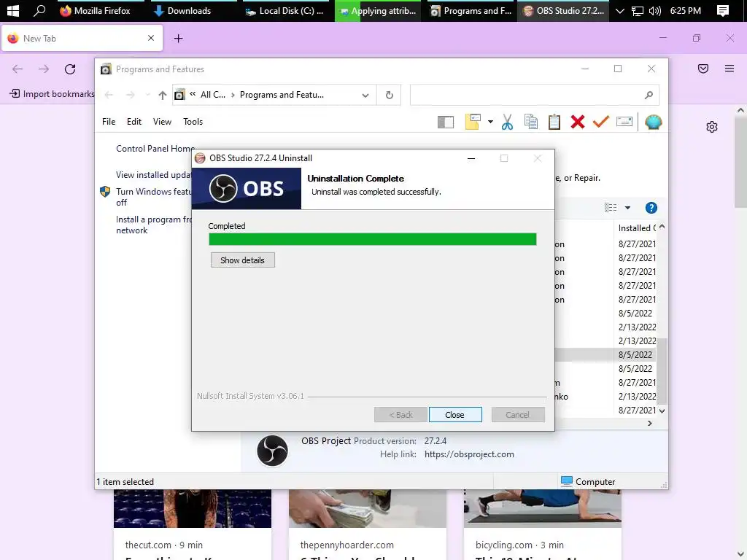
Task: Open thecut.com article thumbnail
Action: pyautogui.click(x=193, y=508)
